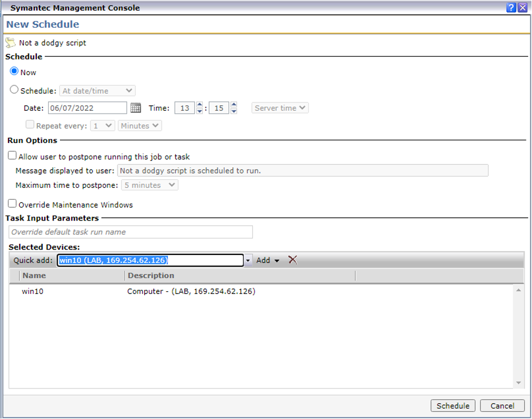Close the Symantec Management Console dialog
This screenshot has width=532, height=419.
(522, 7)
